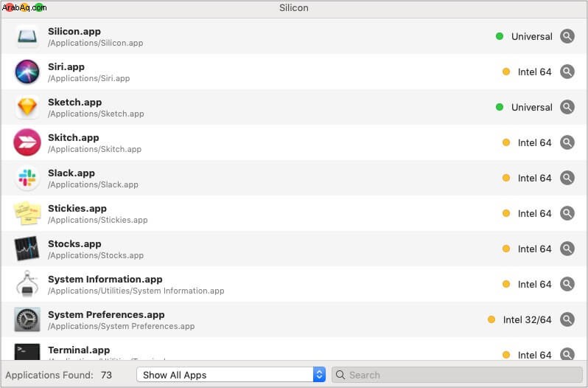Click the /Applications/Utilities/System Information.app path
The image size is (588, 388).
click(x=136, y=291)
